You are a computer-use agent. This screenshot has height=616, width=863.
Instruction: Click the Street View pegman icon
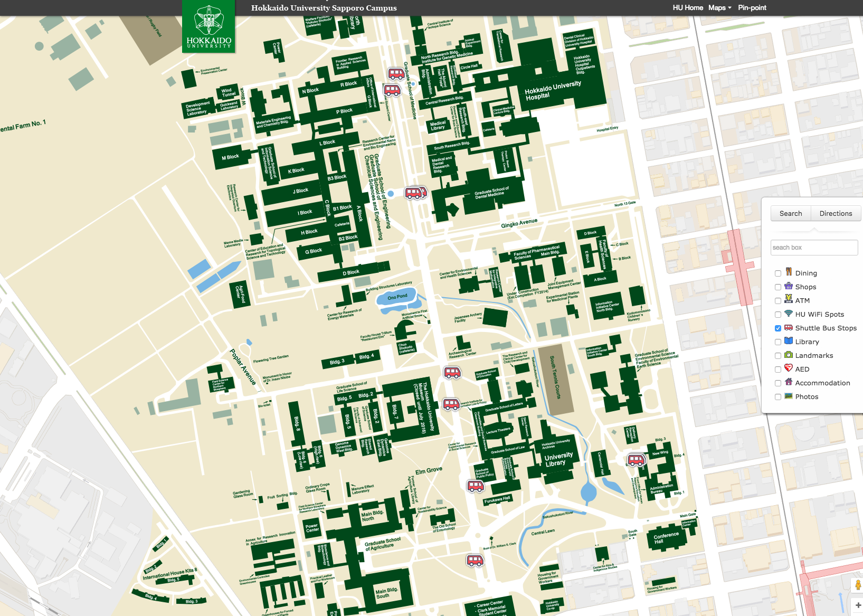click(858, 585)
